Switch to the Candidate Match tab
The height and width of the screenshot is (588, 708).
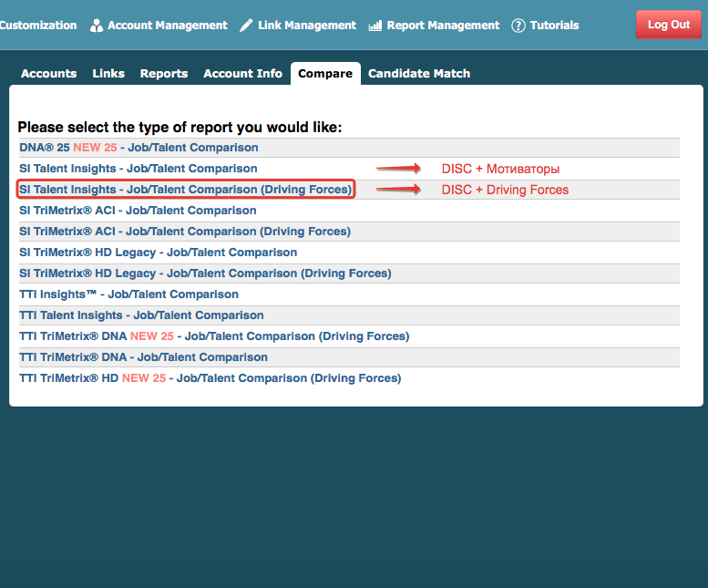click(x=419, y=74)
